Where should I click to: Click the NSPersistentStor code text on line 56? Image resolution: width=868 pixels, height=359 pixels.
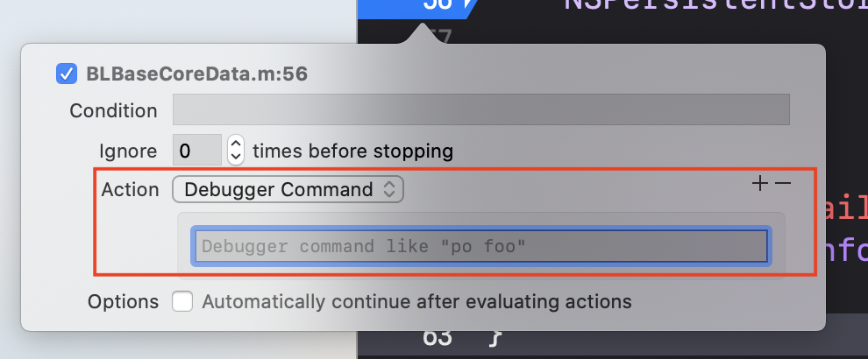[715, 6]
